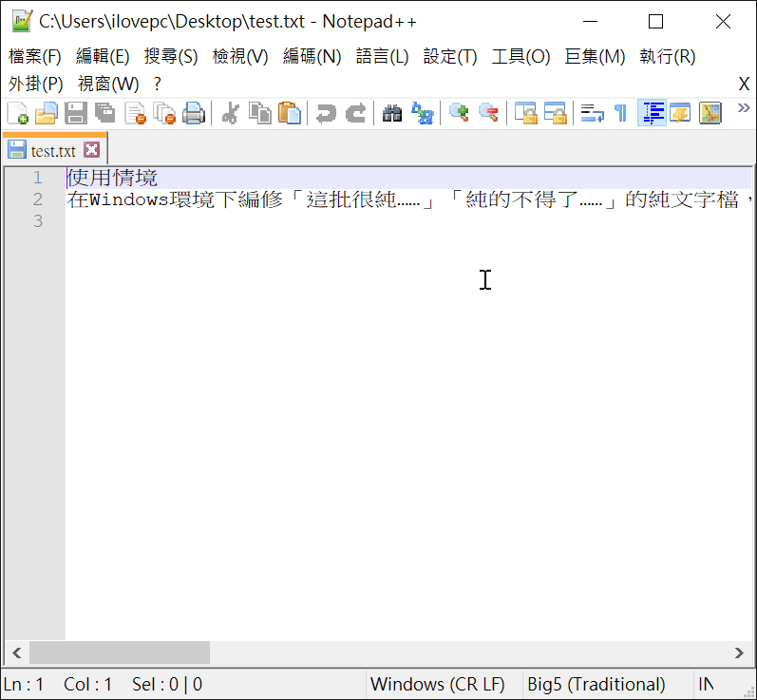Open the 執行(R) menu
The image size is (757, 700).
coord(668,56)
